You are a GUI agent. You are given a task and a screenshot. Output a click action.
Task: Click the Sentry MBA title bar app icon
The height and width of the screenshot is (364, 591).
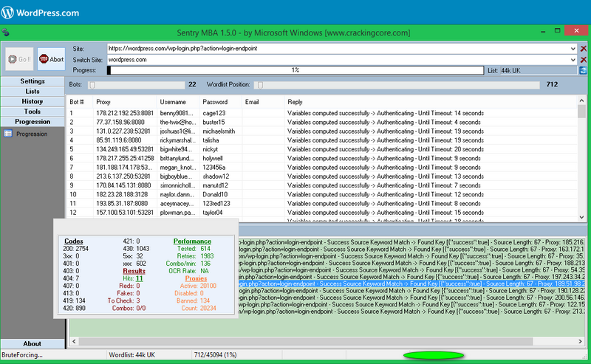click(5, 32)
